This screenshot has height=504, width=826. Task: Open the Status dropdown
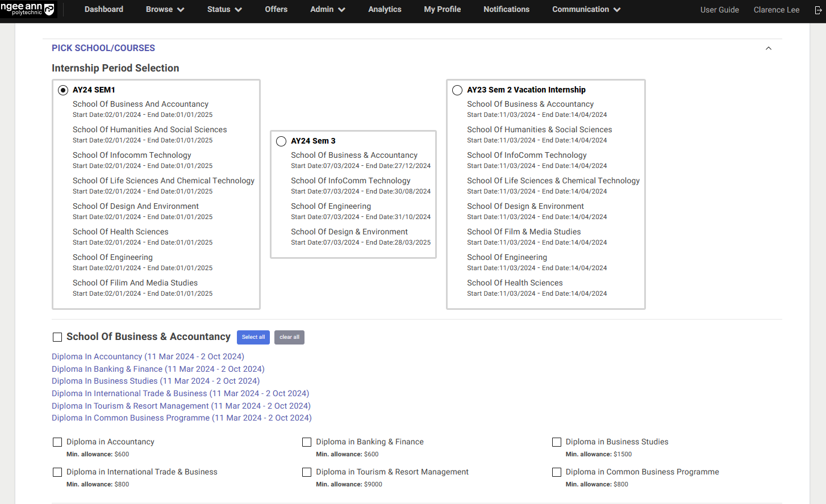[224, 9]
